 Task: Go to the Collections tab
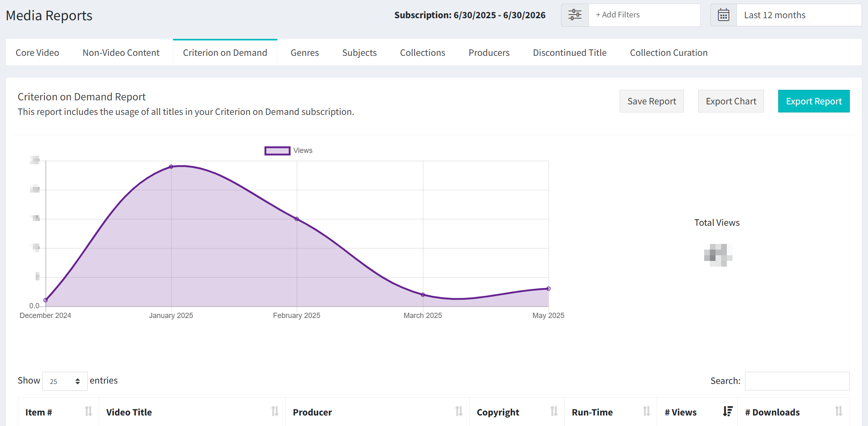pyautogui.click(x=423, y=53)
